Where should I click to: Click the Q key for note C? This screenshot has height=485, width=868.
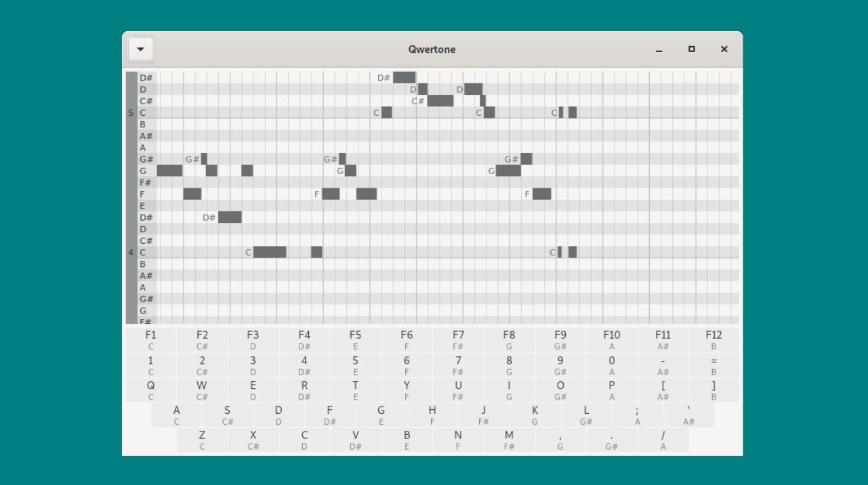pos(150,391)
